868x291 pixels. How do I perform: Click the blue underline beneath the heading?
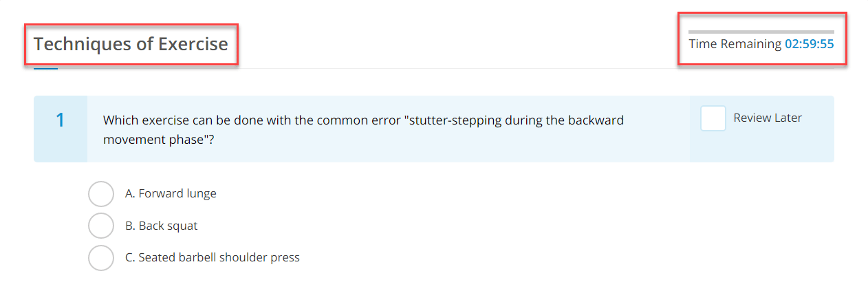coord(45,69)
